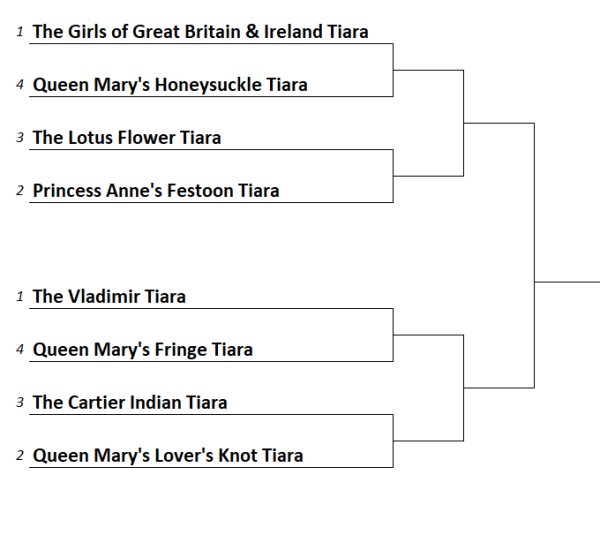Image resolution: width=600 pixels, height=535 pixels.
Task: Select seed number 2 beside Festoon Tiara
Action: tap(20, 191)
